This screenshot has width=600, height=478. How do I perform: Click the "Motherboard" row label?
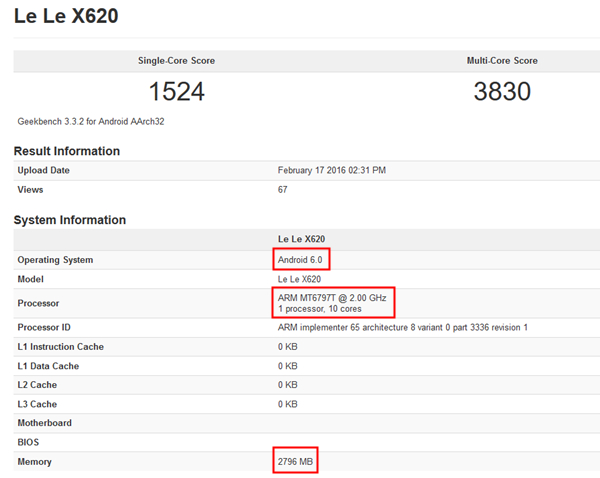[44, 423]
